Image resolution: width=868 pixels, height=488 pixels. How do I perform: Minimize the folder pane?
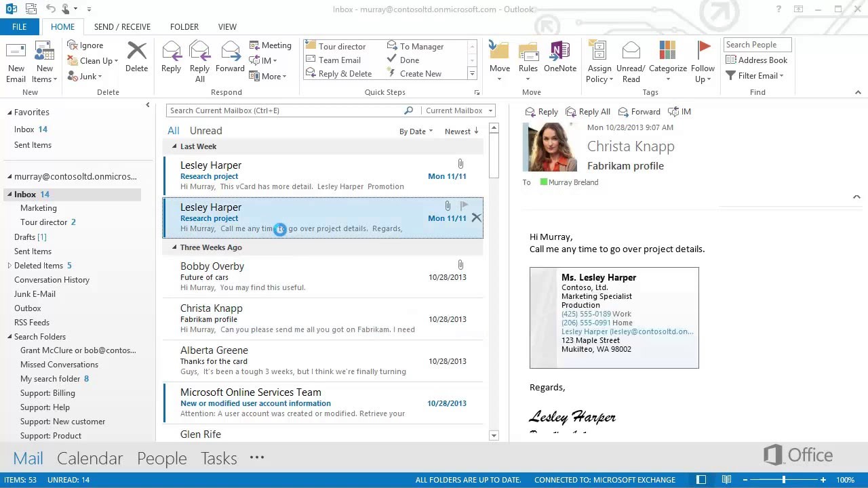(148, 105)
